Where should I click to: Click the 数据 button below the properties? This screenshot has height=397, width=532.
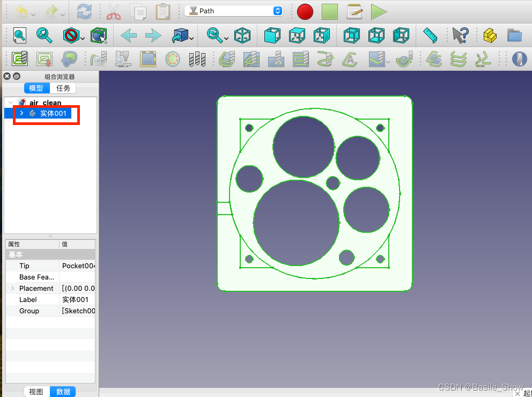pyautogui.click(x=62, y=392)
